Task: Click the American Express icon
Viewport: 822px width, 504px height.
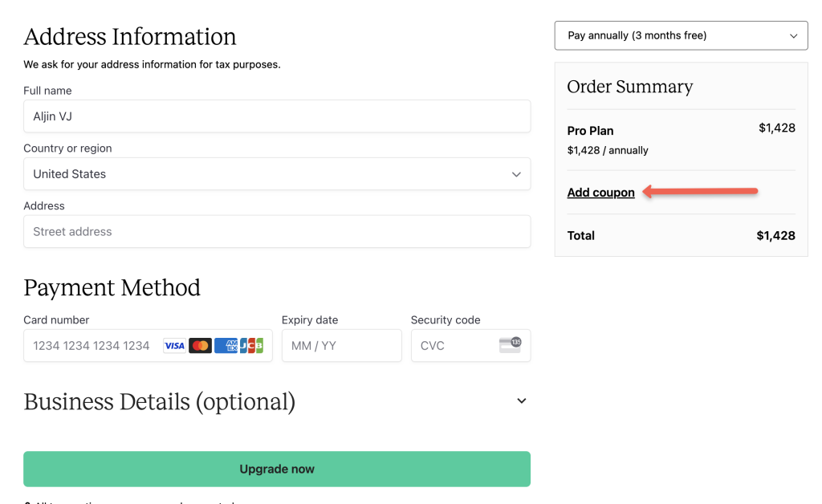Action: click(x=225, y=345)
